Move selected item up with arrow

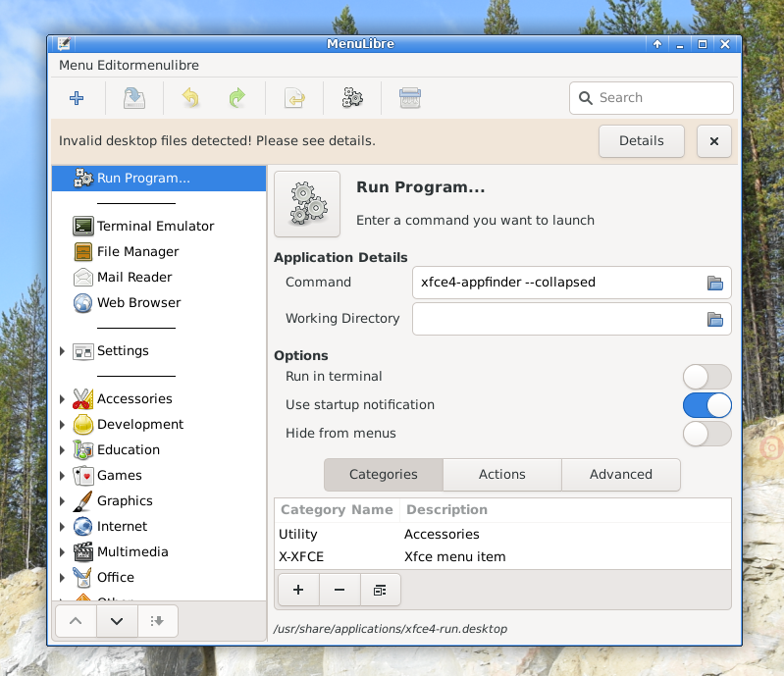coord(76,621)
